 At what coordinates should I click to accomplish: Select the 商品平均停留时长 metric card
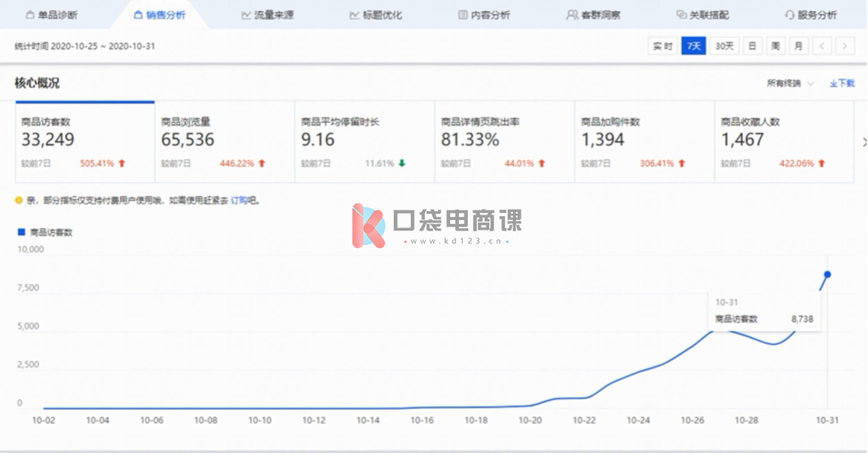click(365, 141)
